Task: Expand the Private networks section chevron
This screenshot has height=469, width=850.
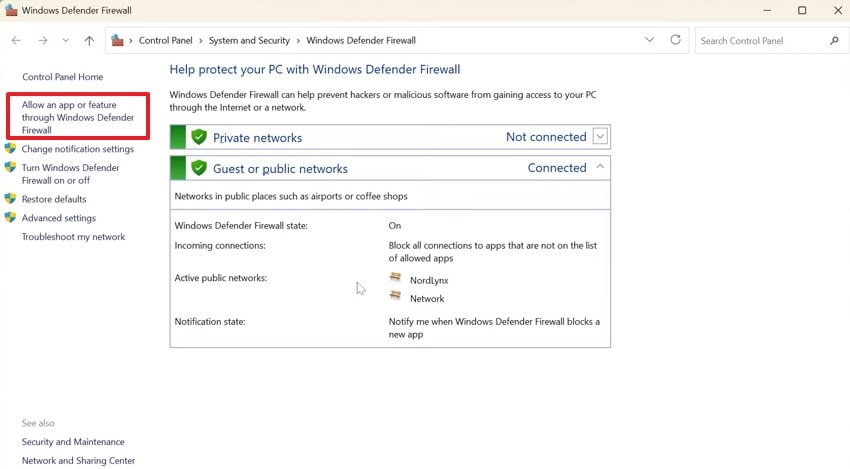Action: coord(600,137)
